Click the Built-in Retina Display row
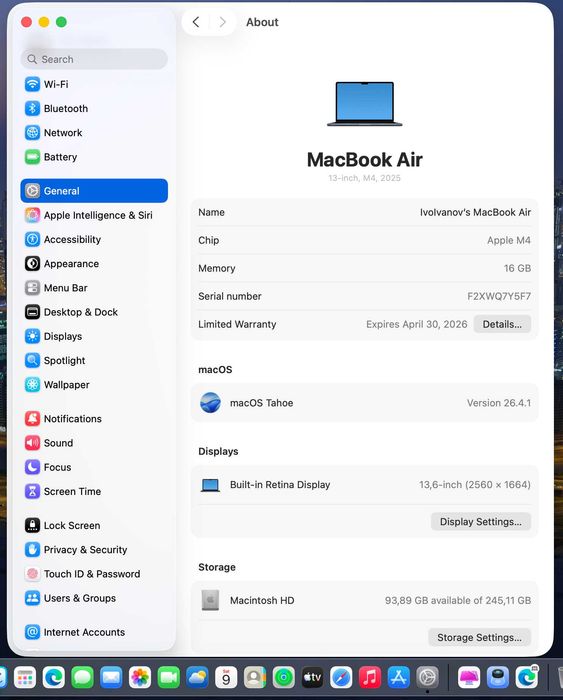This screenshot has width=563, height=700. click(364, 485)
